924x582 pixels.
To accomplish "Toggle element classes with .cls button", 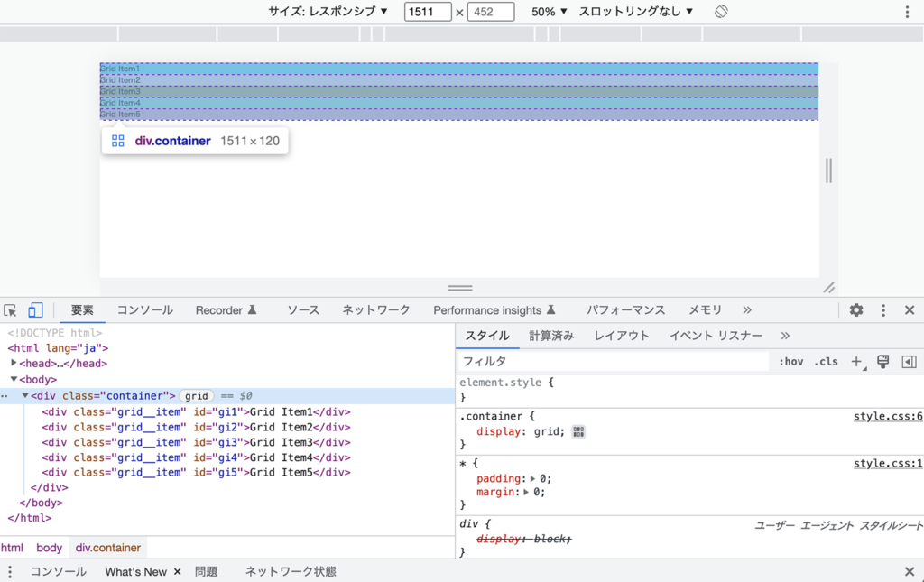I will coord(826,361).
